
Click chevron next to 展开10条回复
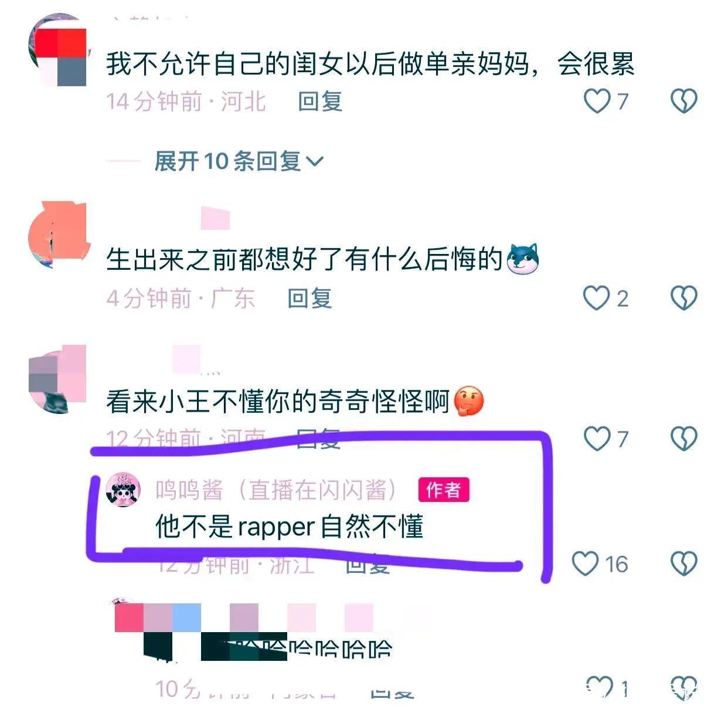pyautogui.click(x=315, y=162)
